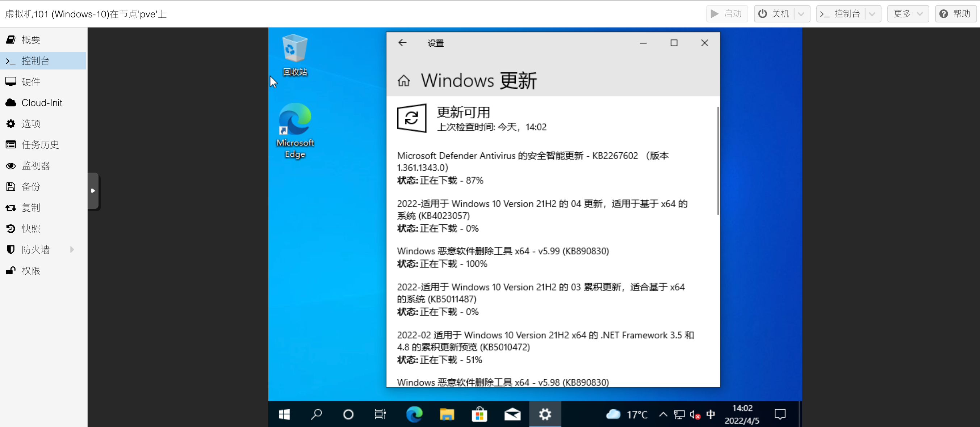Open the 关机 dropdown arrow
Screen dimensions: 980x427
coord(801,14)
